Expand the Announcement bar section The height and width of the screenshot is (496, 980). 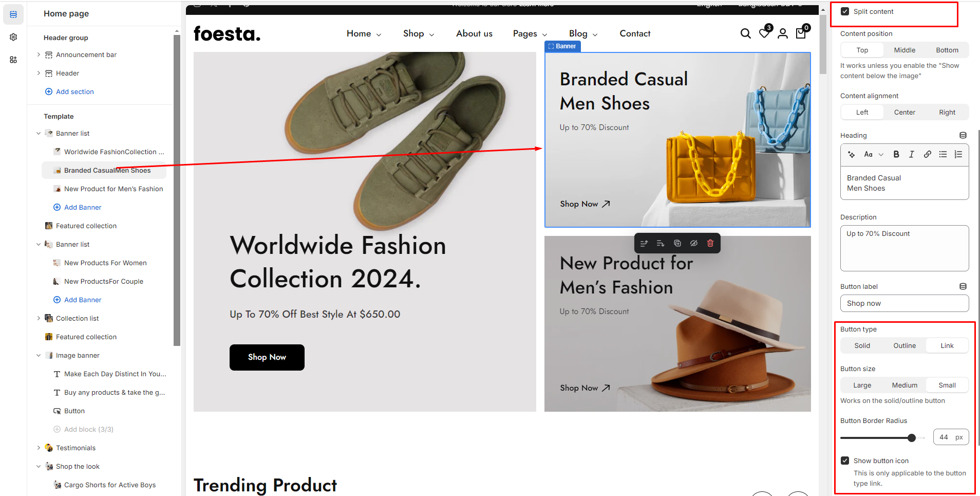pos(39,54)
